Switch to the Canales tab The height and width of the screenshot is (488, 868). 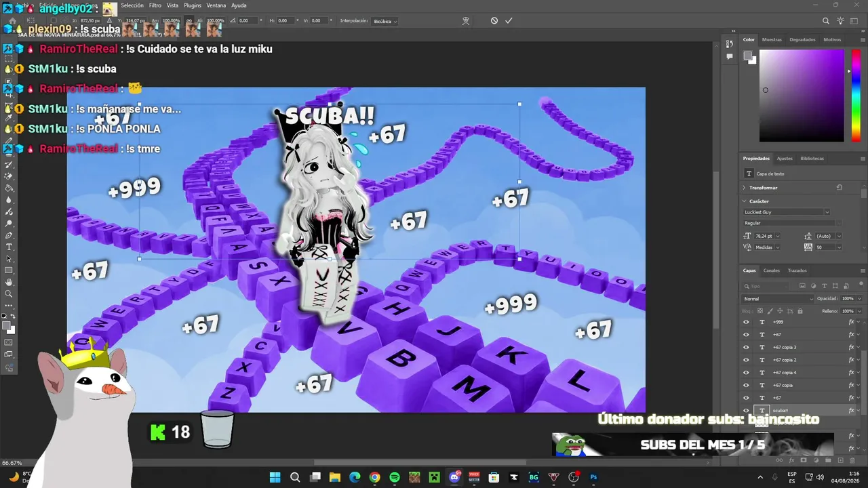[772, 270]
